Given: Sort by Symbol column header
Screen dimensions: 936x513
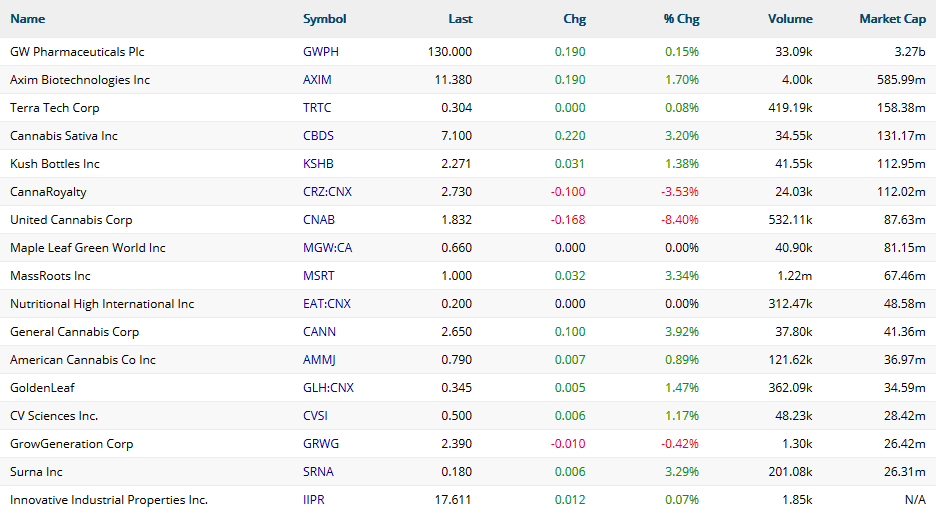Looking at the screenshot, I should [325, 19].
